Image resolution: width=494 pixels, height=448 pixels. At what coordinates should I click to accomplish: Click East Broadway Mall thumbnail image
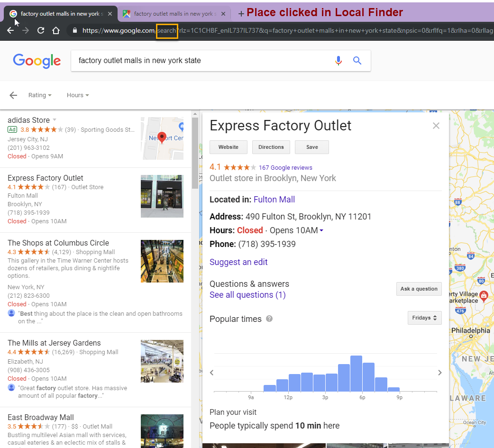coord(162,431)
